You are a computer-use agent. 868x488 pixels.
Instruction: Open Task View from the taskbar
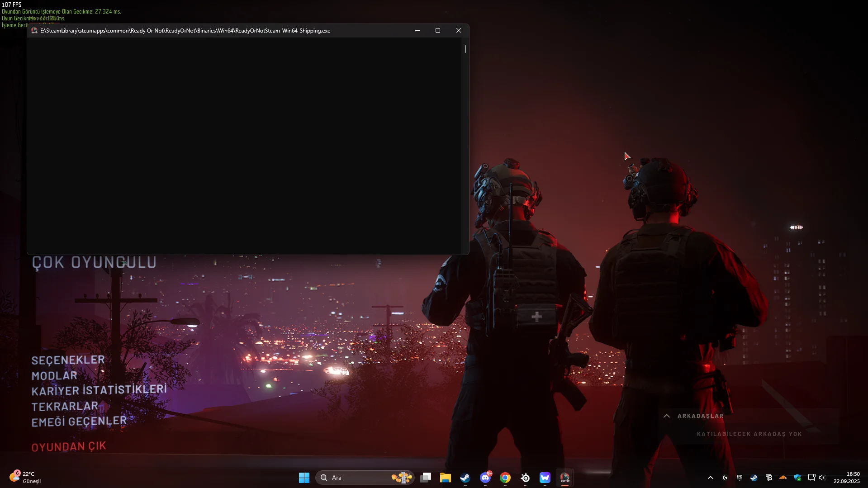[425, 478]
